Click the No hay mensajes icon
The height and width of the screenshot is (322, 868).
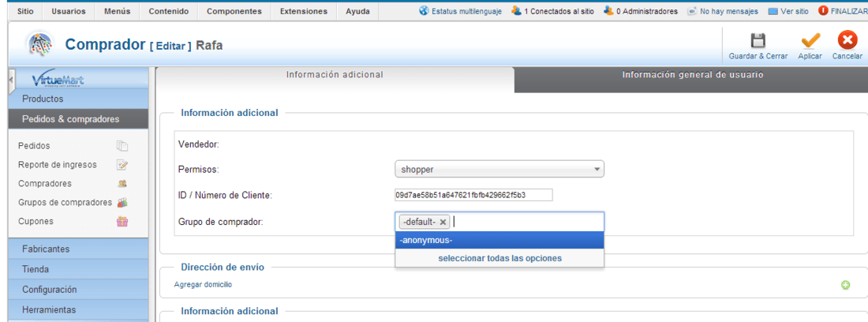click(692, 10)
